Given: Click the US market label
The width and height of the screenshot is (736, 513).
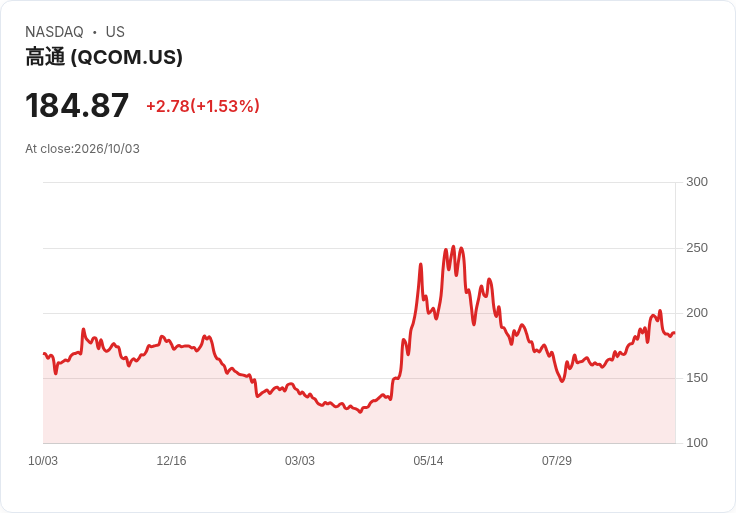Looking at the screenshot, I should (115, 32).
